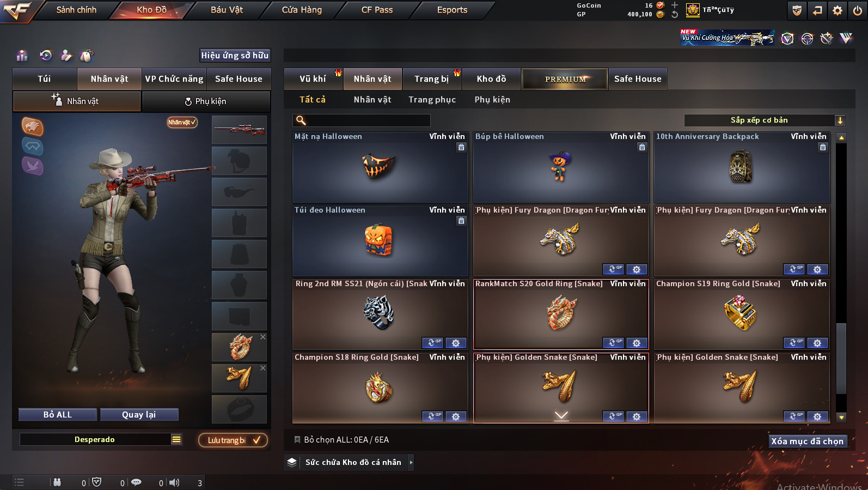868x490 pixels.
Task: Click the shield icon in top bar
Action: (797, 10)
